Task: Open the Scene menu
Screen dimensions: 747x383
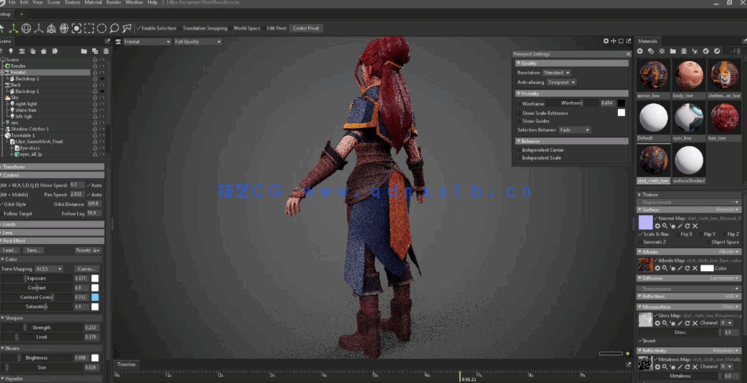Action: pyautogui.click(x=53, y=2)
